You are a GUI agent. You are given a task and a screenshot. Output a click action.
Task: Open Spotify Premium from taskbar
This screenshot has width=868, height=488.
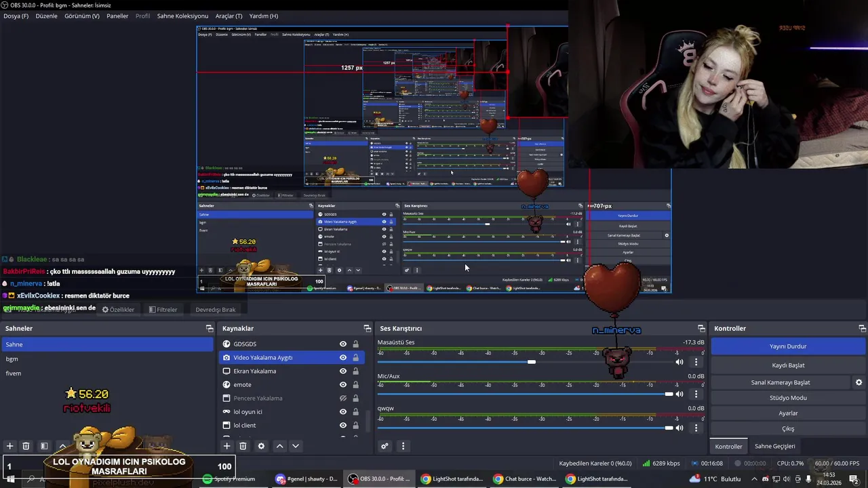pos(229,479)
